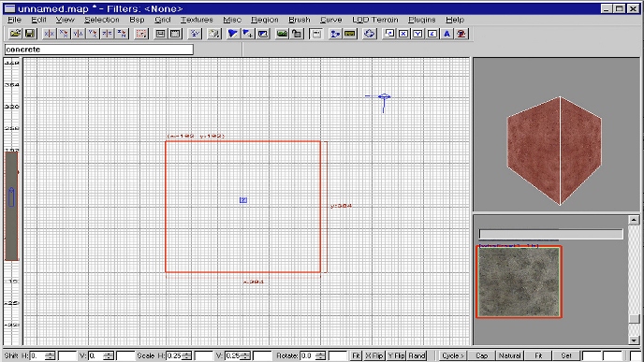Click the Rotate value spinner arrows
The height and width of the screenshot is (362, 644).
coord(321,355)
